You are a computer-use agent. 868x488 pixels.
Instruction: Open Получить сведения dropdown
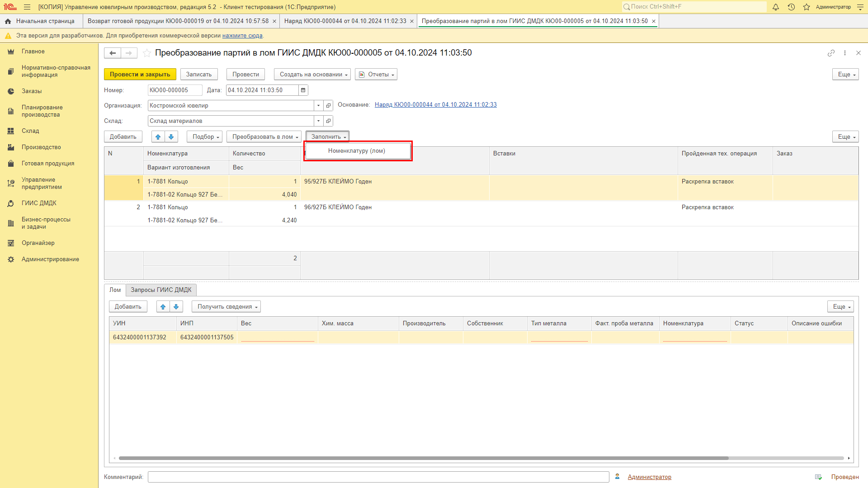coord(226,307)
